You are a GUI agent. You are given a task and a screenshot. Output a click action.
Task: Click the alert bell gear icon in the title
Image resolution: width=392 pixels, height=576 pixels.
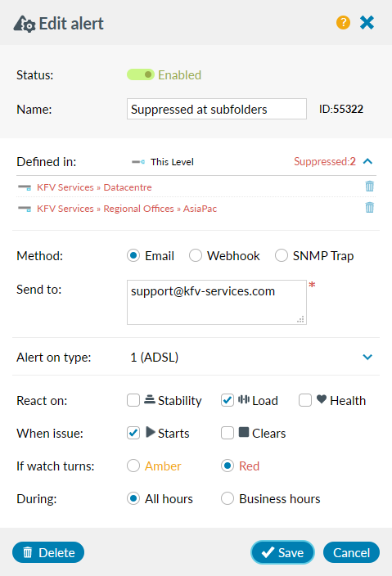click(25, 24)
